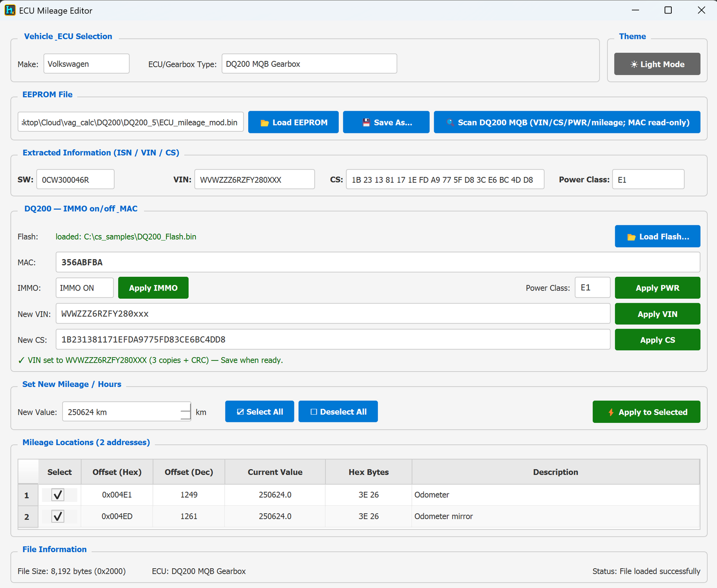Screen dimensions: 717x588
Task: Click Current Value cell in the 0x004ED row
Action: [x=275, y=516]
